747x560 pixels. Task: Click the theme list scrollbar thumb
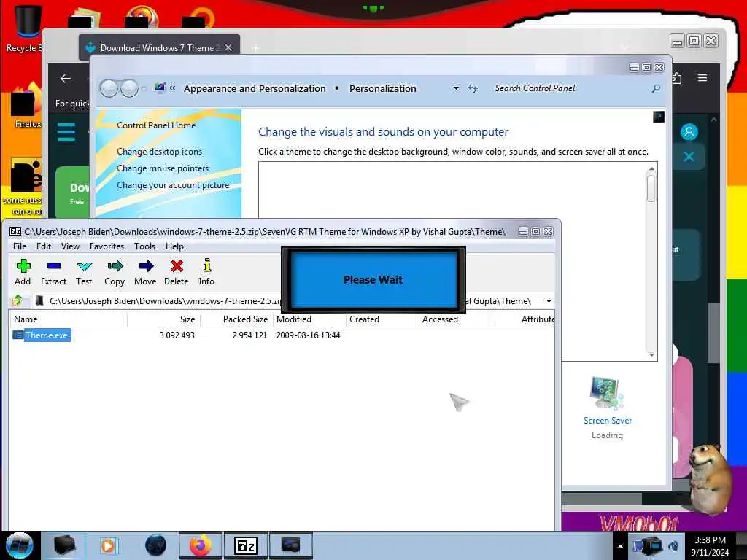651,187
